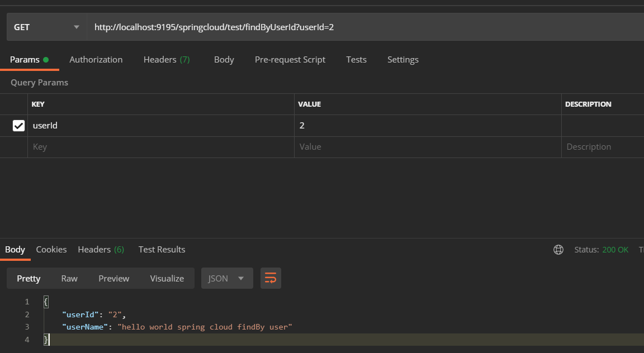Click the KEY column header
The height and width of the screenshot is (353, 644).
pos(38,104)
